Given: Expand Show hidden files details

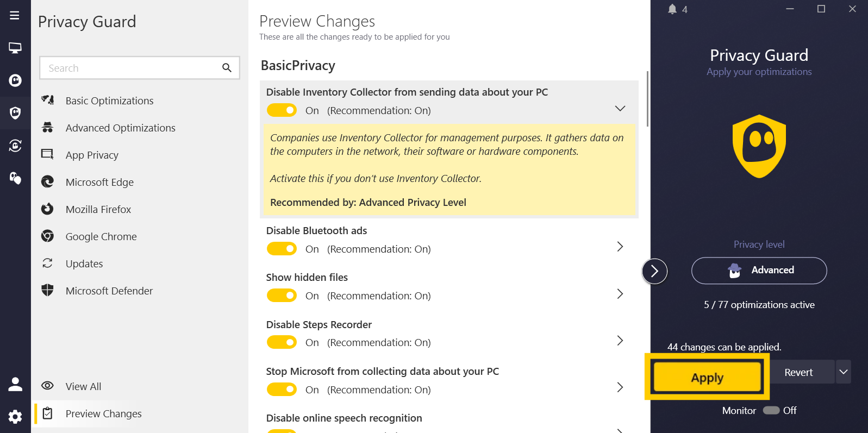Looking at the screenshot, I should point(620,294).
